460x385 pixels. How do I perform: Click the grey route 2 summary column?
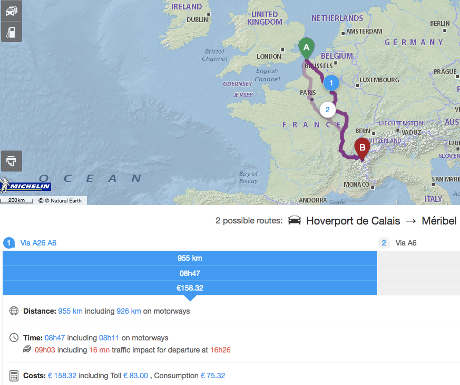coord(419,273)
